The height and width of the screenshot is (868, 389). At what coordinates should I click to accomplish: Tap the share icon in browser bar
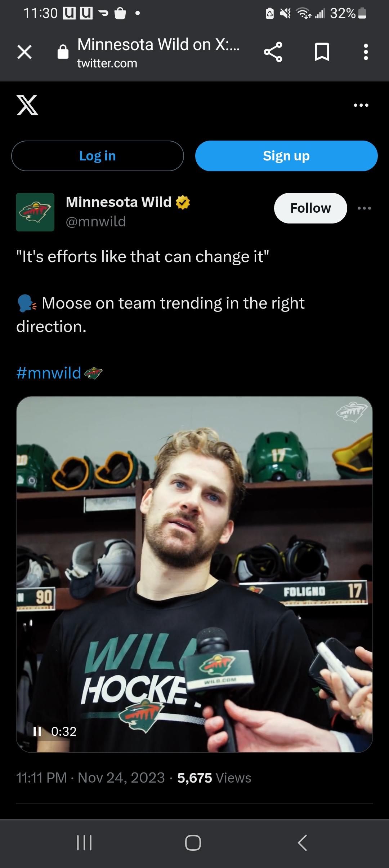pyautogui.click(x=273, y=52)
